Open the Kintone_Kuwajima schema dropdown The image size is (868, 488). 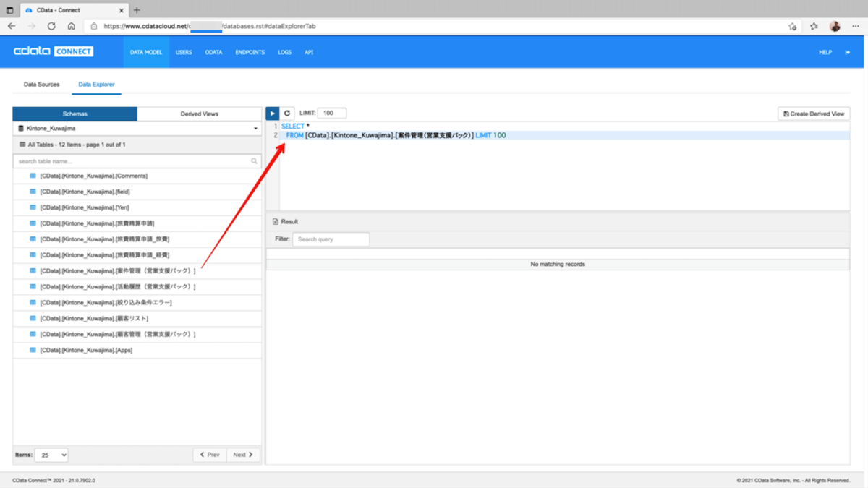coord(137,128)
